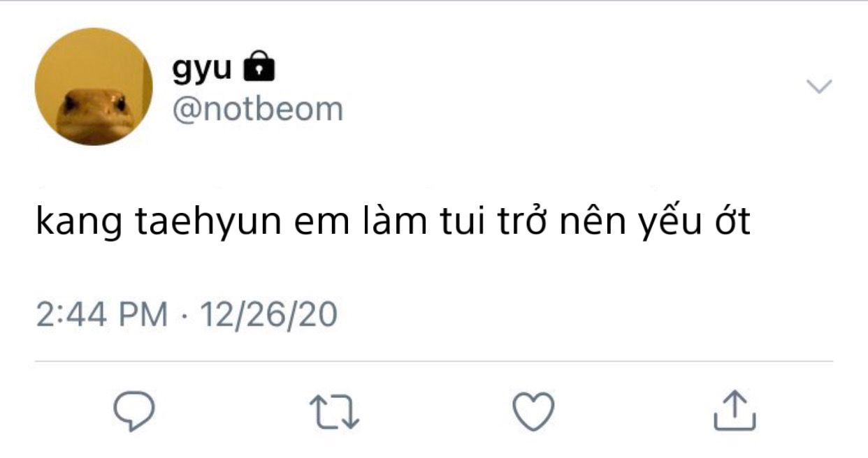Screen dimensions: 868x458
Task: Select the 12/26/20 date
Action: [268, 314]
